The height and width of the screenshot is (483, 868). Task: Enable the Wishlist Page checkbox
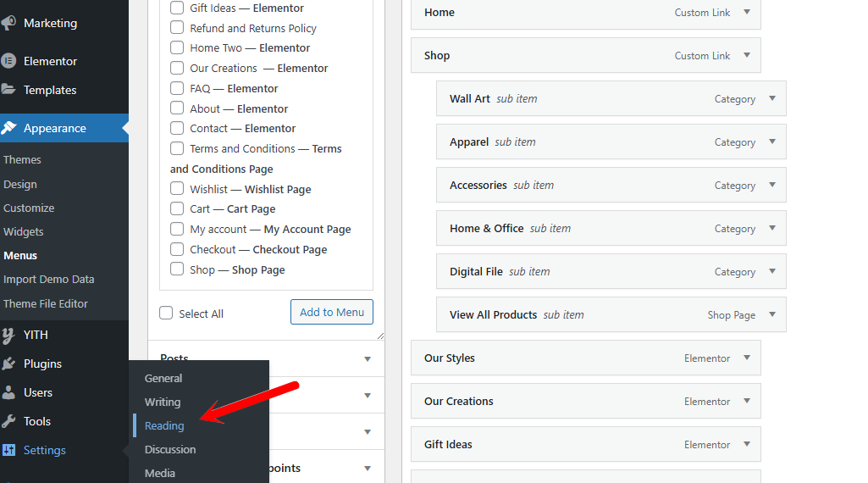(177, 189)
